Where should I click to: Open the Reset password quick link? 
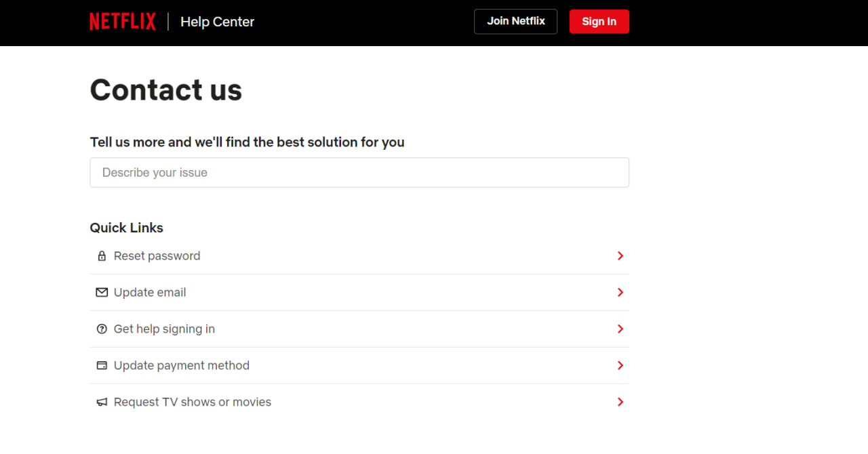pos(157,255)
